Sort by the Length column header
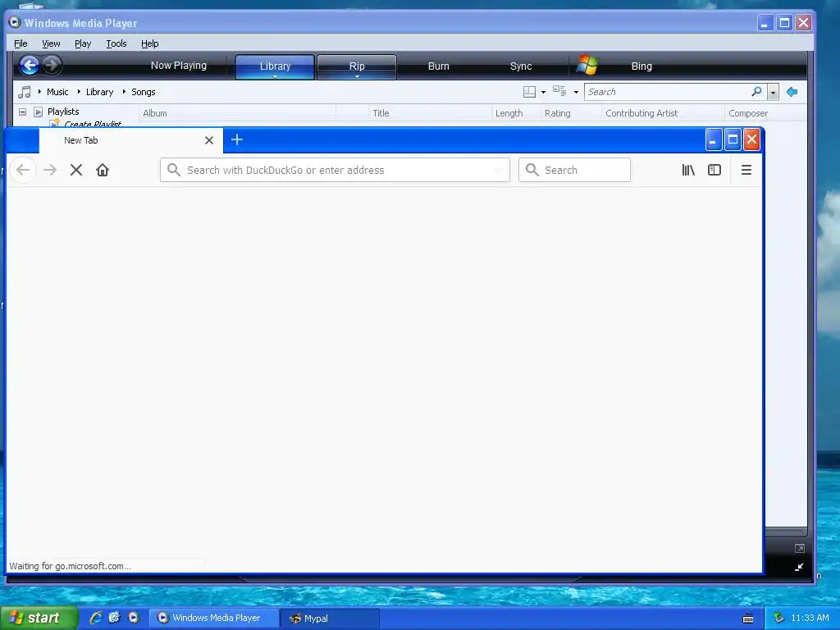840x630 pixels. tap(516, 113)
